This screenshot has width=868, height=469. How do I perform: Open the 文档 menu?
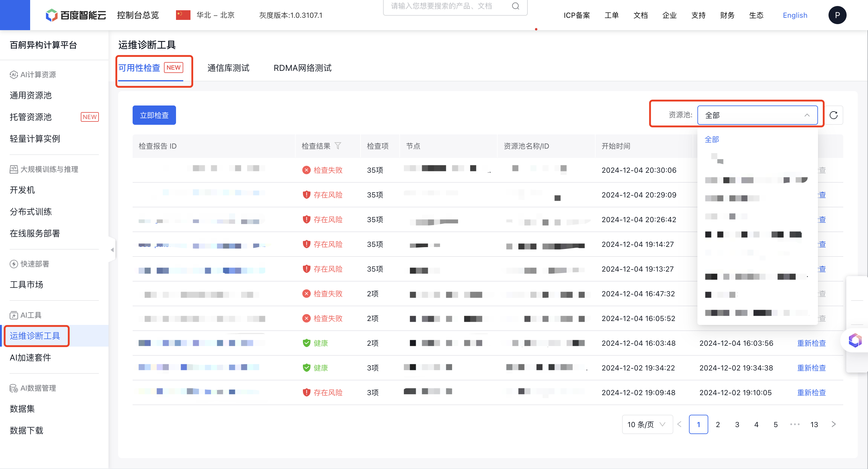[x=640, y=15]
